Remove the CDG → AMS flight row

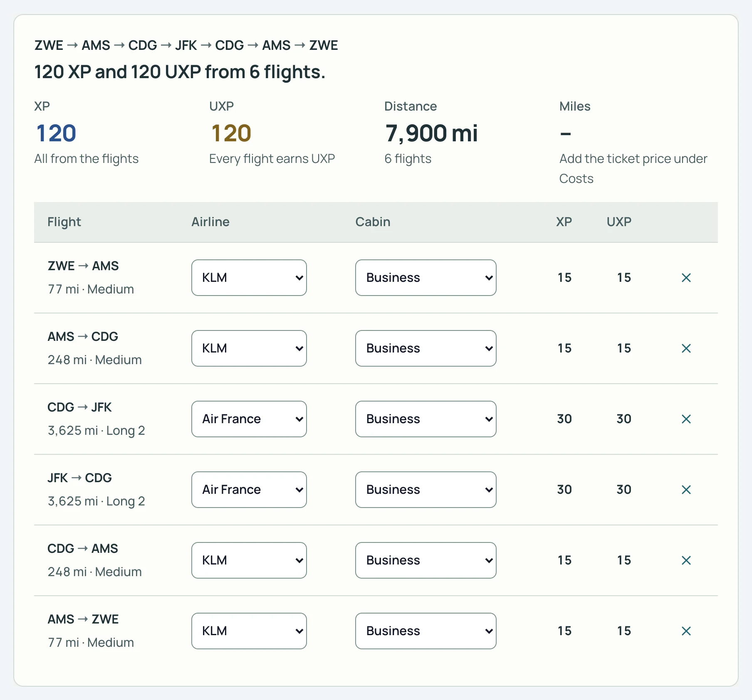tap(686, 560)
